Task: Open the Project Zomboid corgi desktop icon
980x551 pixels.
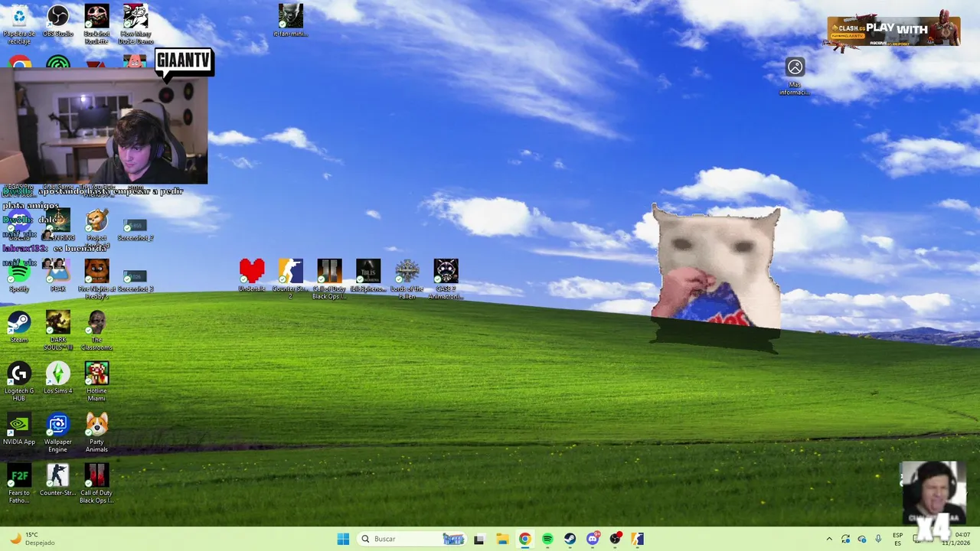Action: coord(96,227)
